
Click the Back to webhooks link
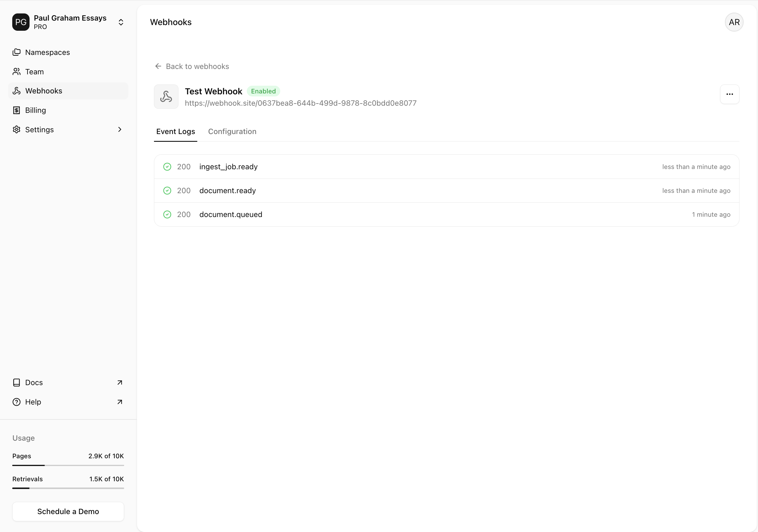[x=198, y=66]
